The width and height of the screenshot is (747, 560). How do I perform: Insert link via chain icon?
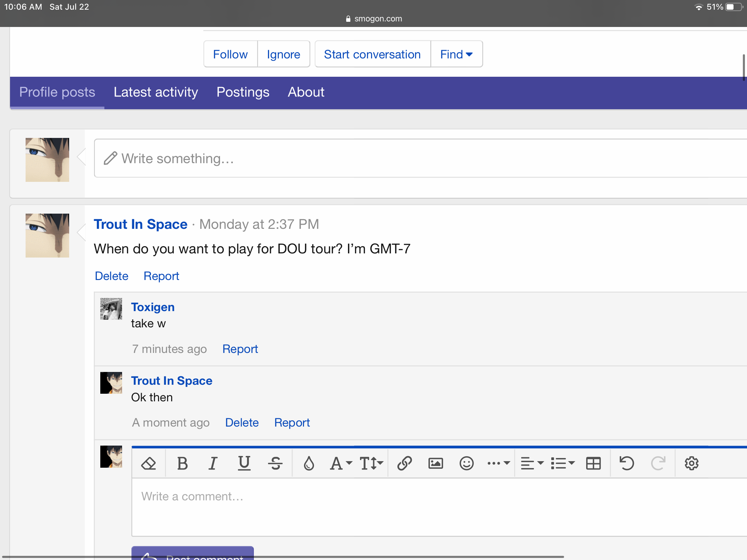click(404, 463)
